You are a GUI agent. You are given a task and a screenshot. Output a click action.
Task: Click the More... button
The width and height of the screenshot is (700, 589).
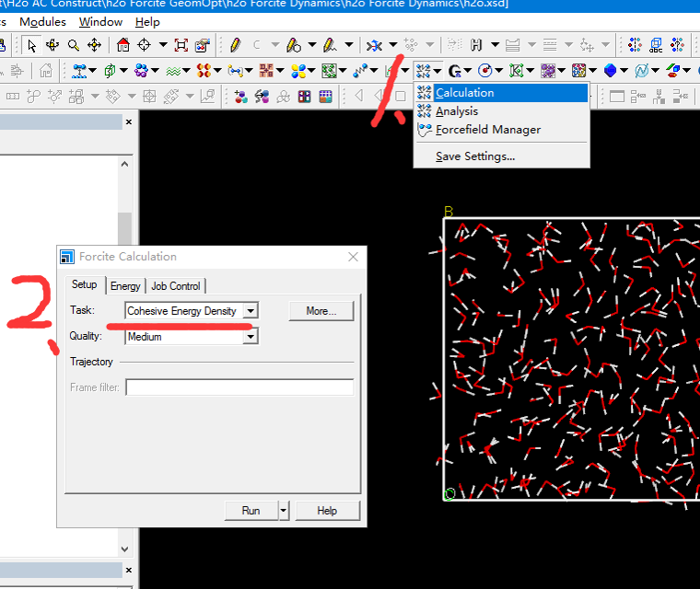pyautogui.click(x=321, y=311)
